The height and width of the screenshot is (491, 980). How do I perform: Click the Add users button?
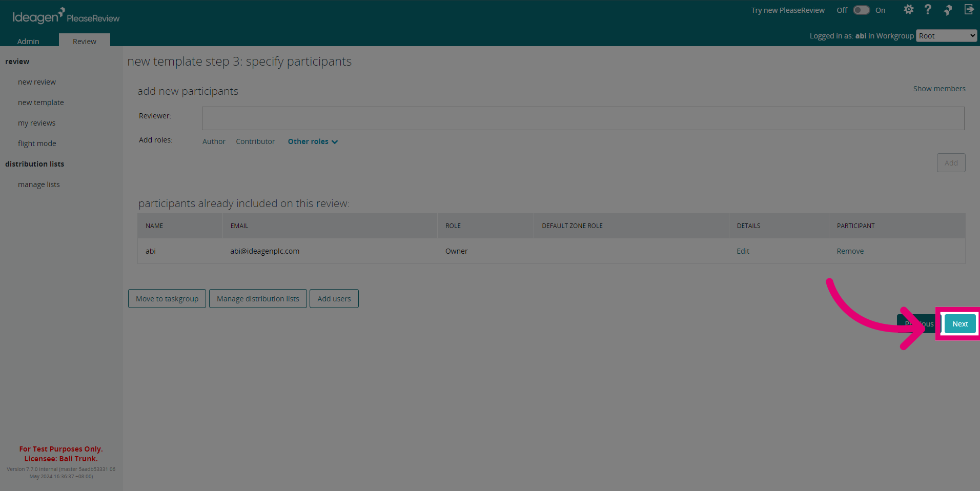click(334, 299)
